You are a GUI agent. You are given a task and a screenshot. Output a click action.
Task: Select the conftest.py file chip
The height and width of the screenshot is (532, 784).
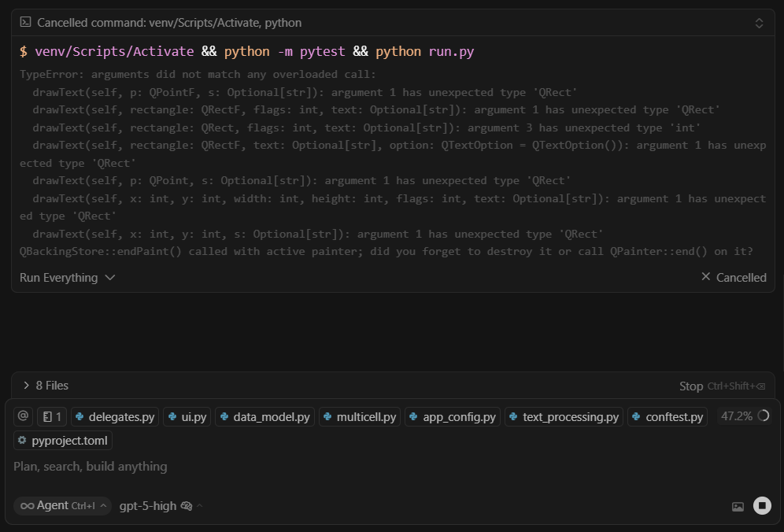[668, 416]
